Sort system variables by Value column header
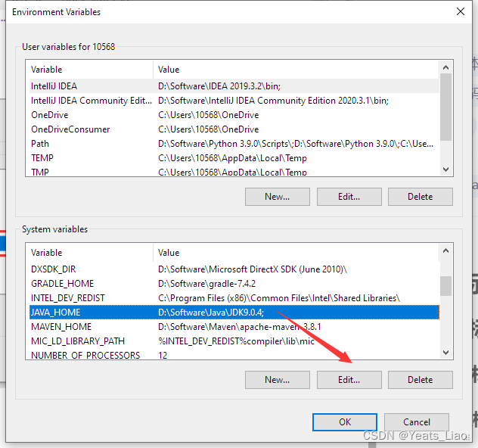 (x=296, y=253)
